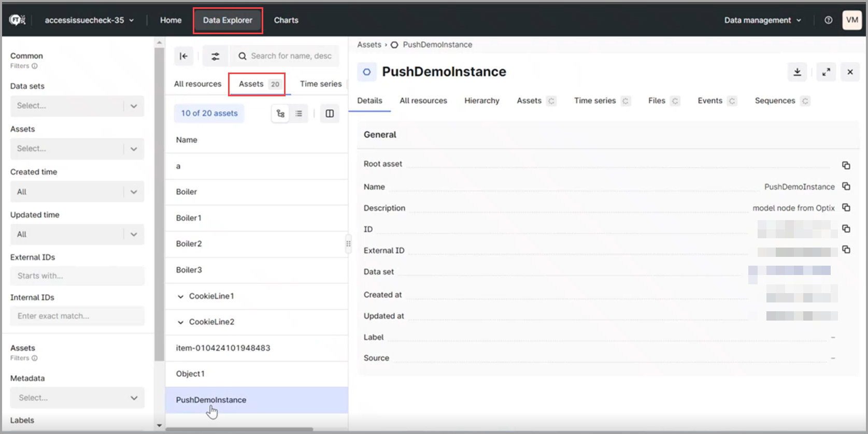This screenshot has width=868, height=434.
Task: Open the Data management dropdown menu
Action: click(x=763, y=20)
